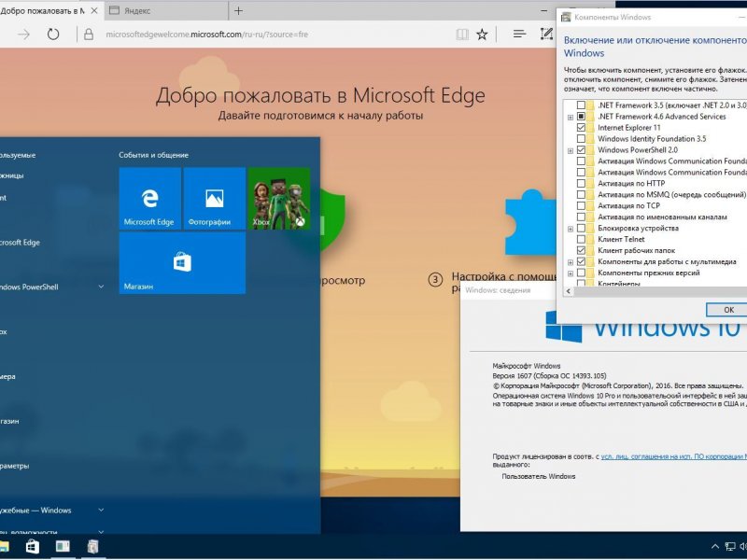Open the Microsoft Edge start tile
The height and width of the screenshot is (560, 747).
coord(150,199)
